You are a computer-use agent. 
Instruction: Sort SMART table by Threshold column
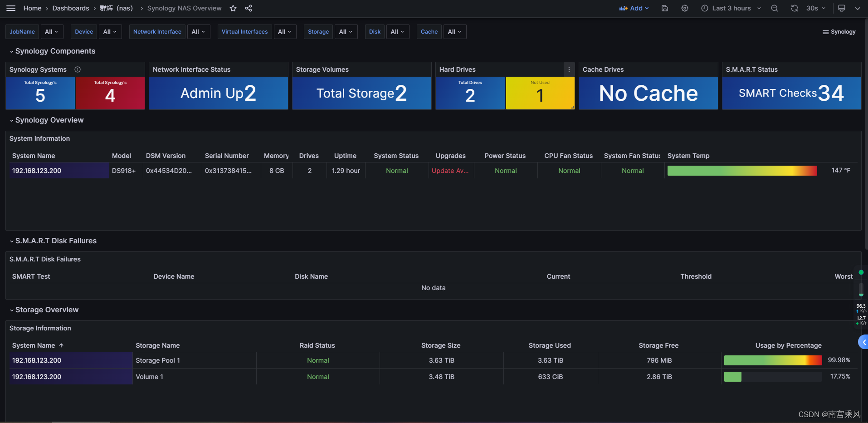(x=696, y=276)
